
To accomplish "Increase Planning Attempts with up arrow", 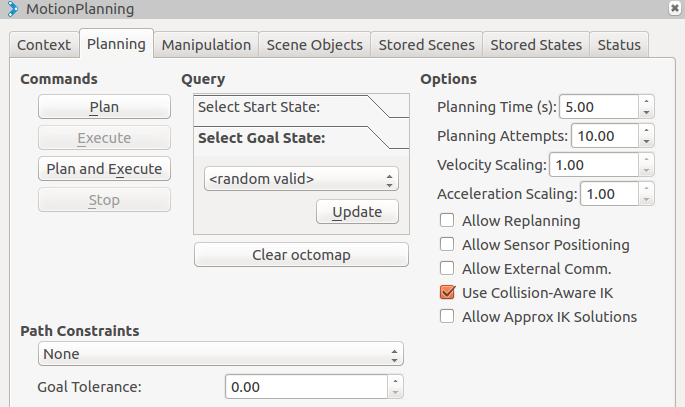I will (647, 130).
